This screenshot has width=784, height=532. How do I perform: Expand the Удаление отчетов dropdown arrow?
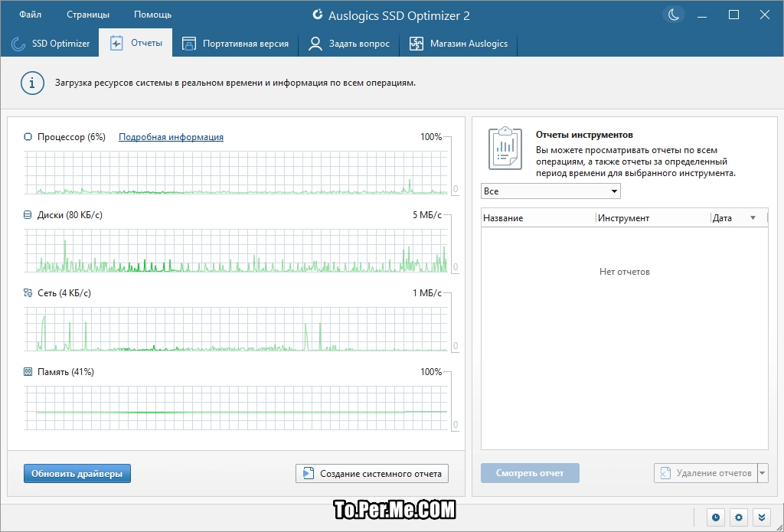point(763,473)
